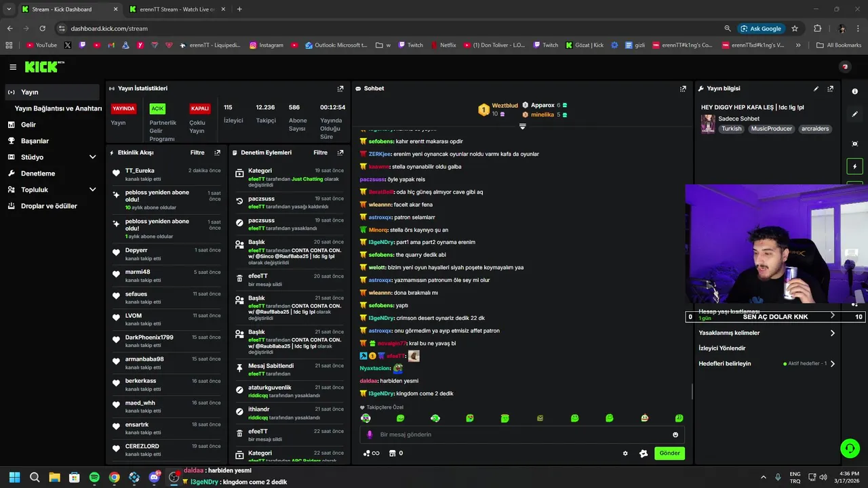Click the Kick logo

pos(44,66)
